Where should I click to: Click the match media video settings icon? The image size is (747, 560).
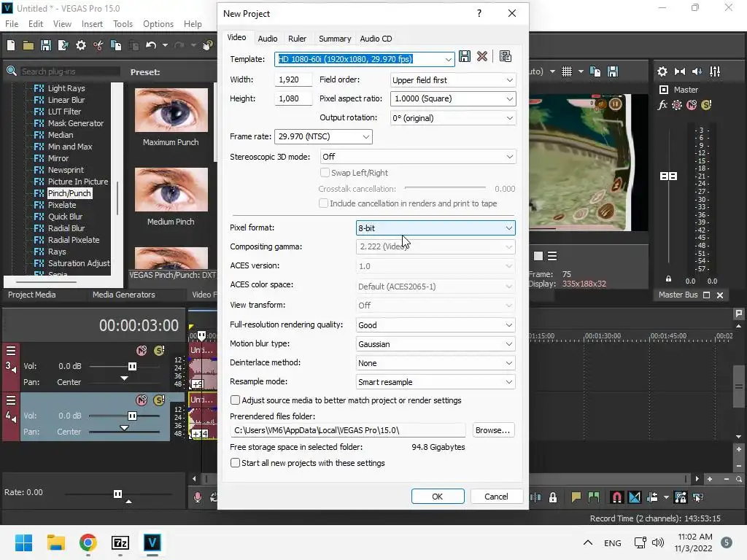coord(506,57)
